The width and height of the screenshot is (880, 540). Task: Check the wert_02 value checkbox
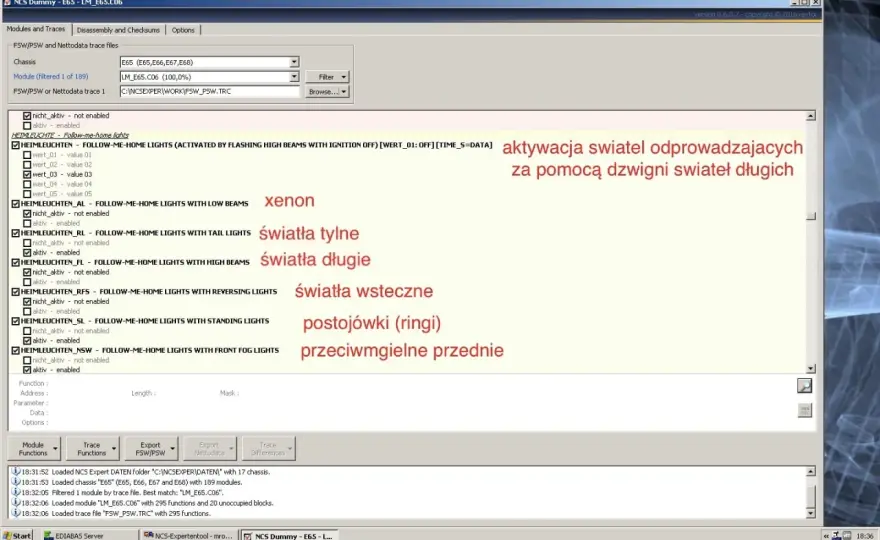click(x=27, y=164)
